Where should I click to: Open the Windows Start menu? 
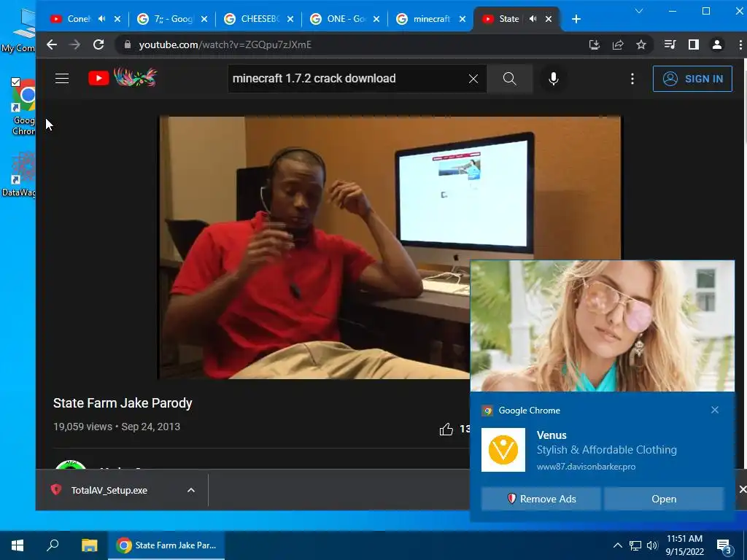pyautogui.click(x=18, y=545)
